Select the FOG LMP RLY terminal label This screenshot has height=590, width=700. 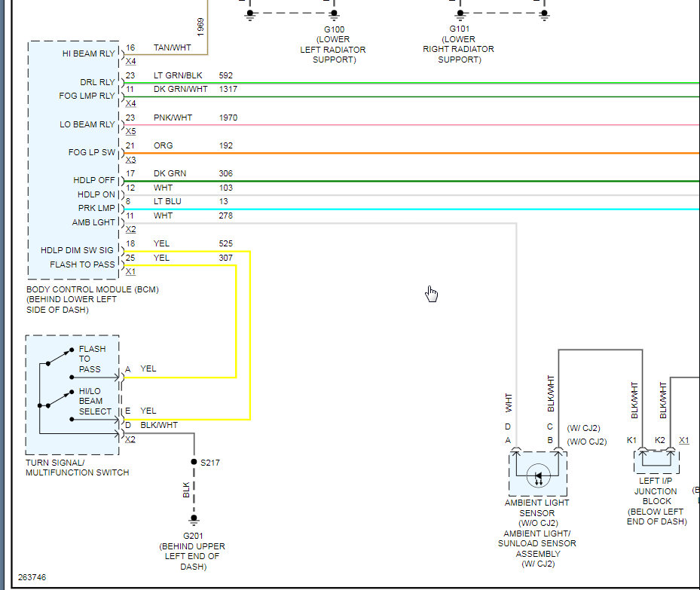87,96
